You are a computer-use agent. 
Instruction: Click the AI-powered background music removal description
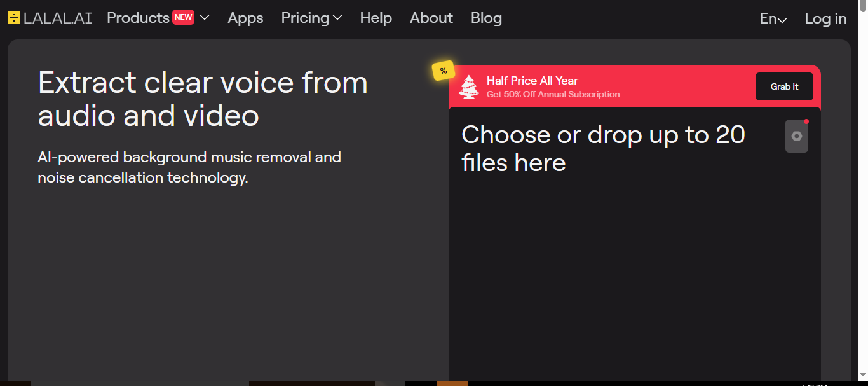[x=189, y=167]
